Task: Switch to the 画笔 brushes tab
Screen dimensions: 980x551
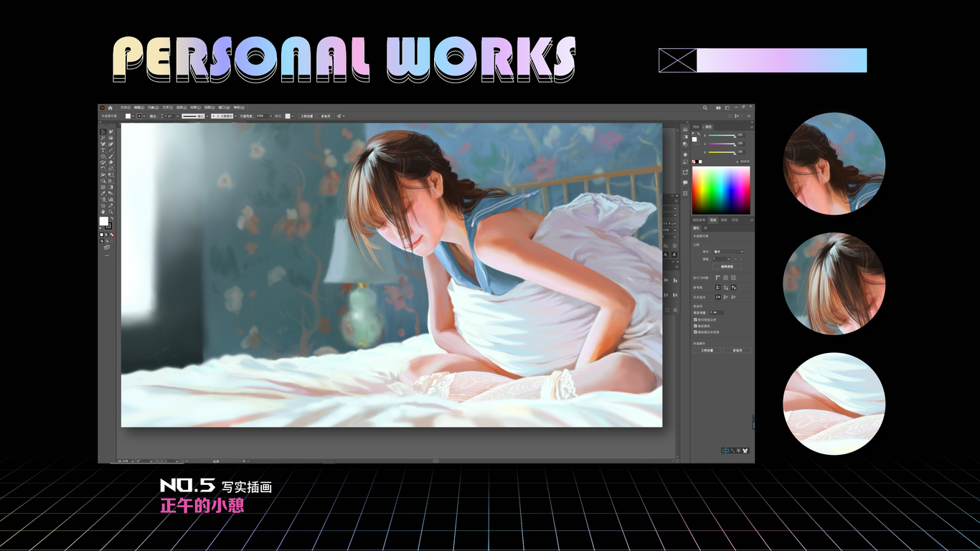Action: click(x=724, y=220)
